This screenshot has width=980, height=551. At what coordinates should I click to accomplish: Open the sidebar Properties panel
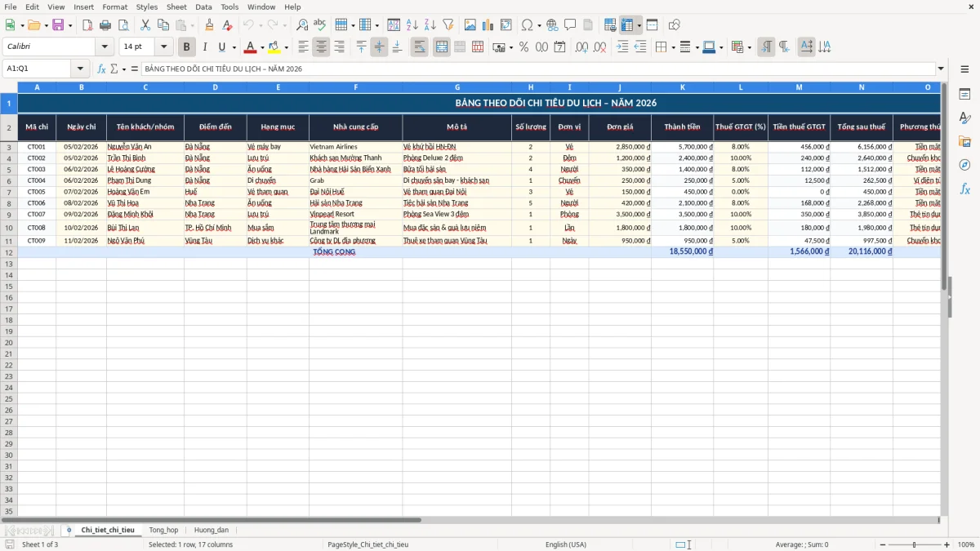(964, 95)
